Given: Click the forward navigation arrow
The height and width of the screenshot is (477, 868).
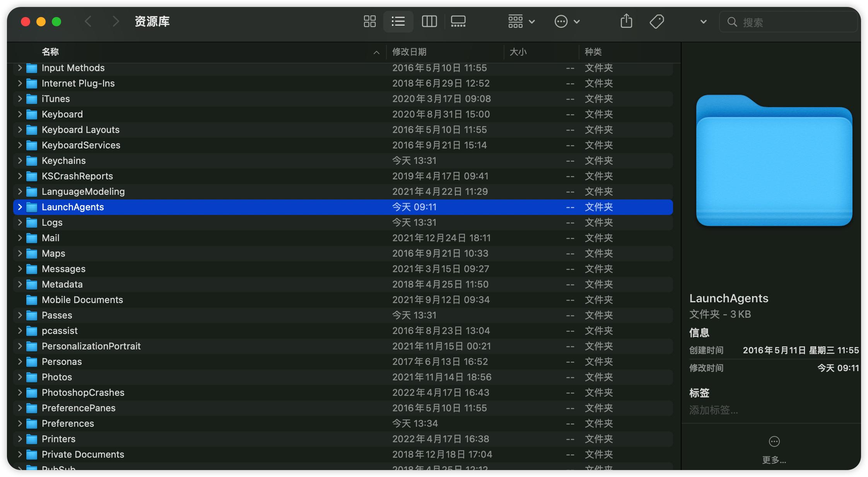Looking at the screenshot, I should click(115, 21).
